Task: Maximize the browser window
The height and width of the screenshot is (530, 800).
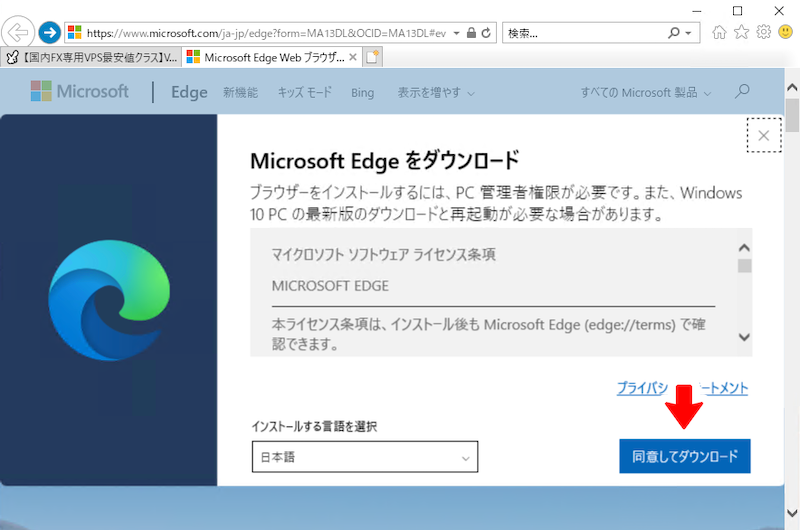Action: coord(737,11)
